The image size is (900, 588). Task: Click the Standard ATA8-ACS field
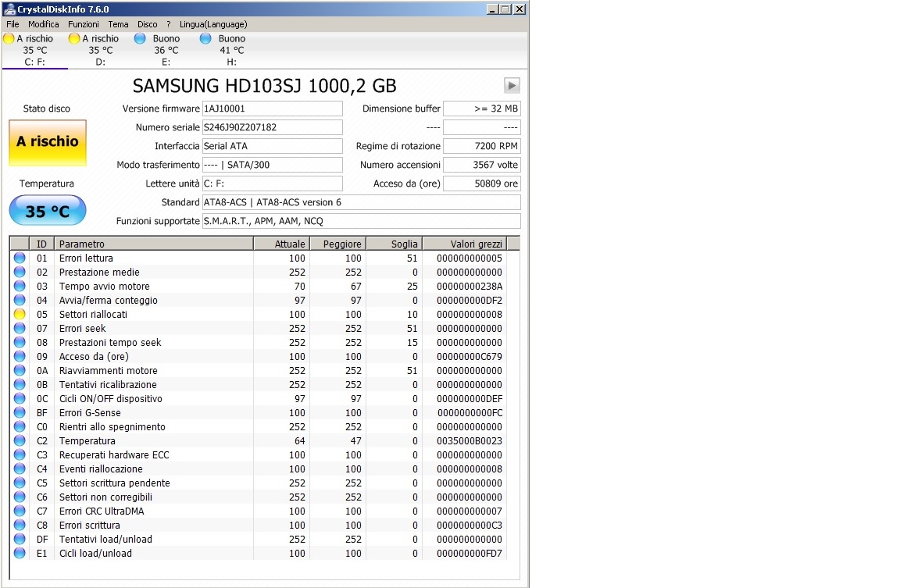click(x=362, y=202)
